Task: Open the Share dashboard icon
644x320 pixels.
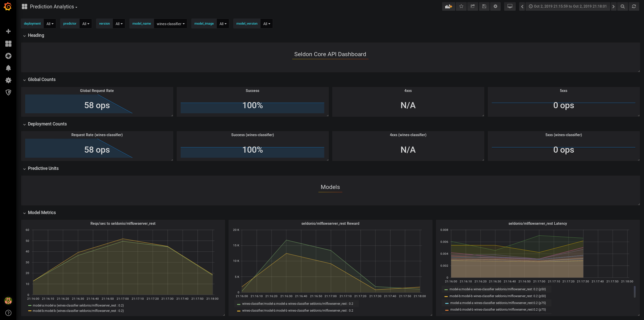Action: tap(472, 6)
